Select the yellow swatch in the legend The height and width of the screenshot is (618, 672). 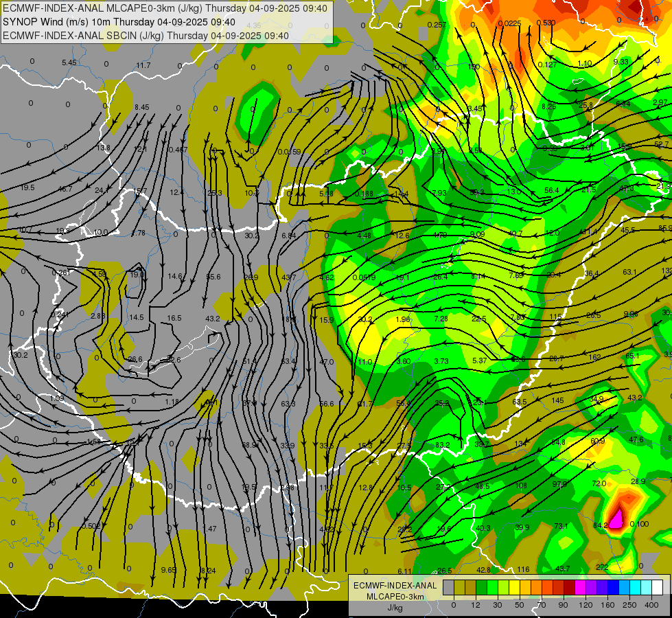click(514, 588)
